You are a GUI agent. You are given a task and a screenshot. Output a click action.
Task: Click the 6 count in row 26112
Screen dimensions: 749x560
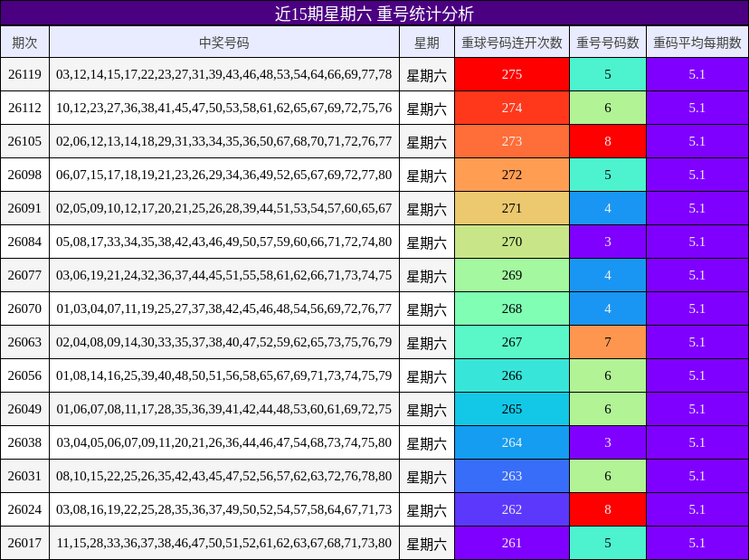(x=608, y=108)
